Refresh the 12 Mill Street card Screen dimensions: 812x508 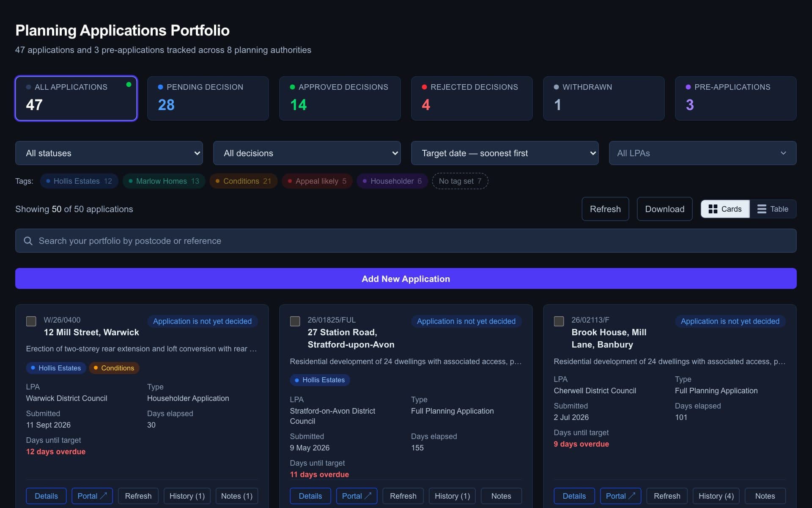pos(138,496)
